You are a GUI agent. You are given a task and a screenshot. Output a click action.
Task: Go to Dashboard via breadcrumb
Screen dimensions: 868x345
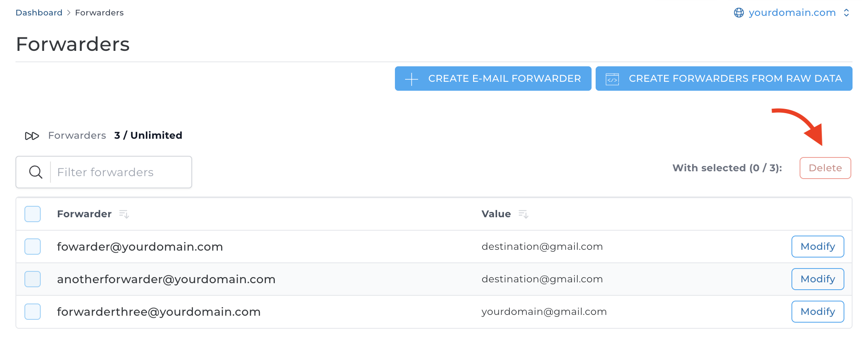coord(39,13)
